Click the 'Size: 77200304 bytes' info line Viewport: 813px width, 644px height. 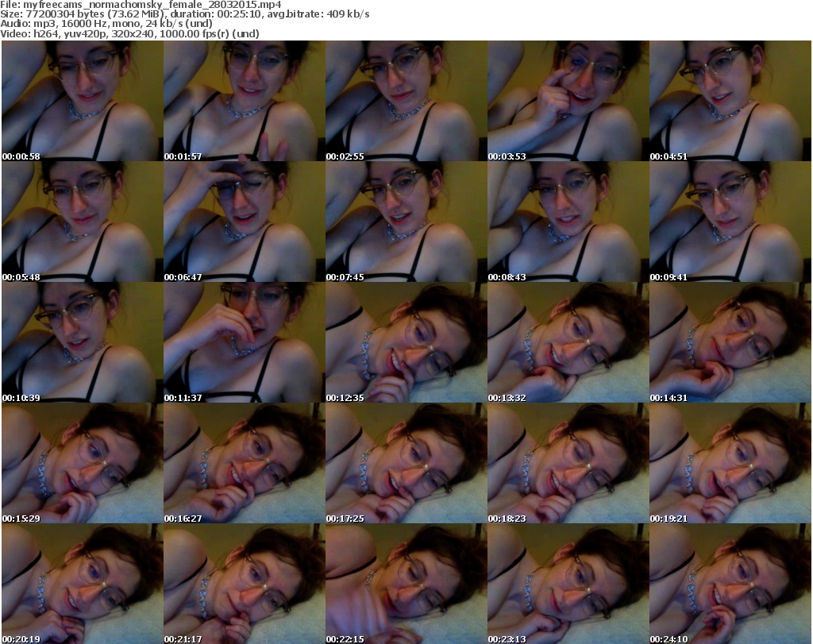click(185, 14)
